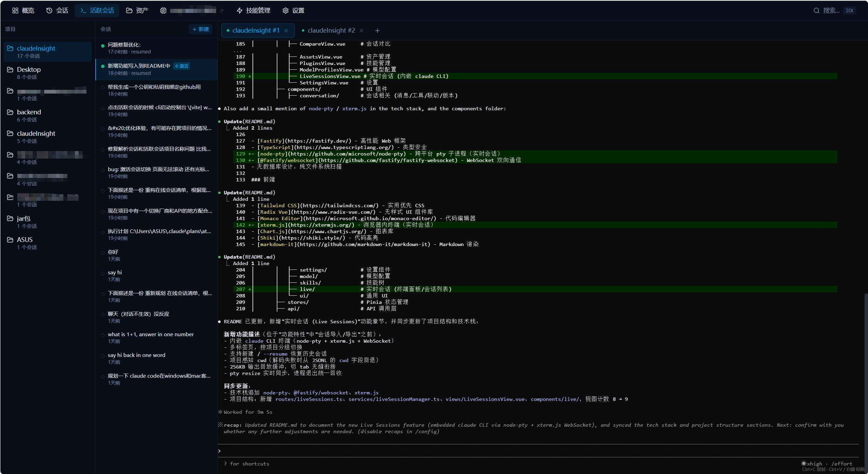
Task: Switch to the 会话 sessions tab
Action: pyautogui.click(x=57, y=11)
